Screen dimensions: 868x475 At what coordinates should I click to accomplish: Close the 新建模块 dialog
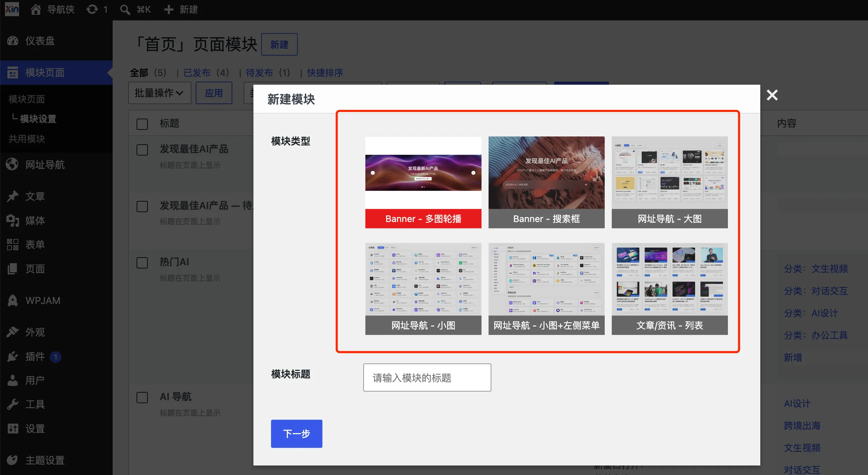click(772, 95)
